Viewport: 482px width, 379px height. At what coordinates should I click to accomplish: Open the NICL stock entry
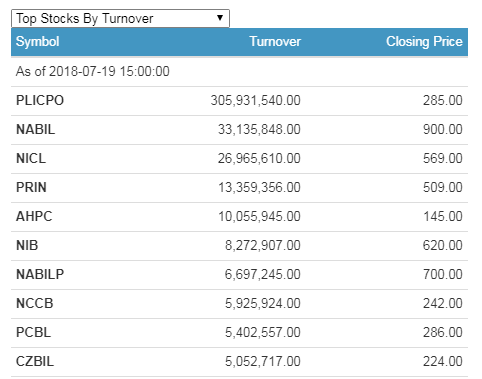click(x=31, y=158)
